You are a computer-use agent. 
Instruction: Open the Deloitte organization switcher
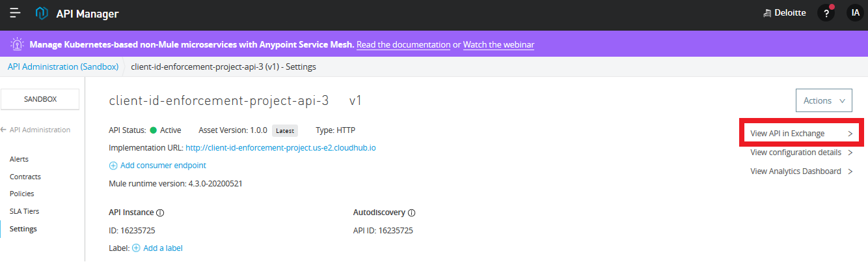[x=785, y=13]
